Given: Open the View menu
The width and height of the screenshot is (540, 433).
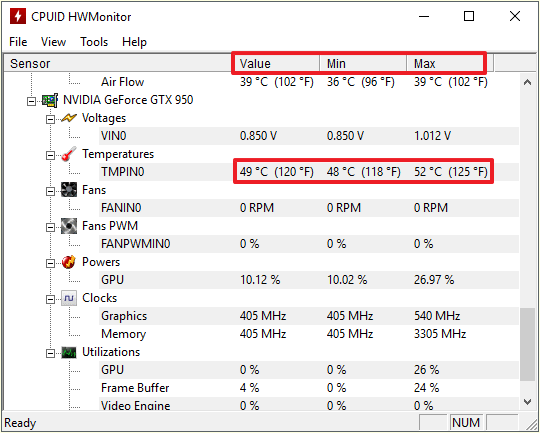Looking at the screenshot, I should point(53,42).
